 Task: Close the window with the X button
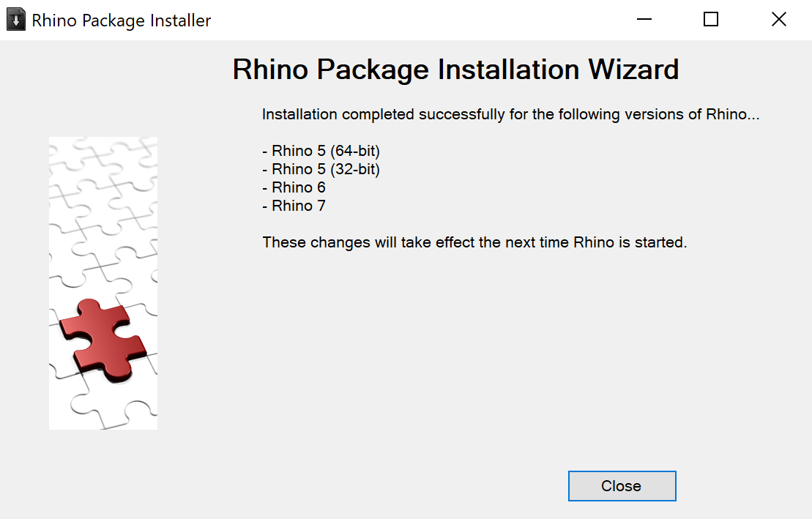tap(778, 20)
